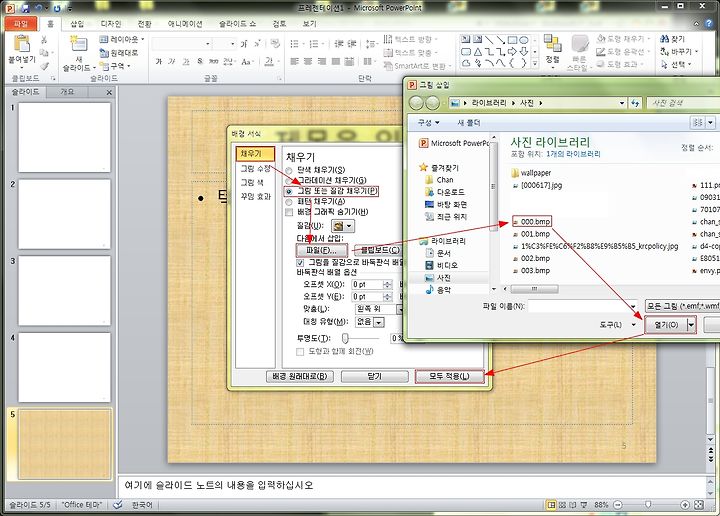Click the zoom slider in status bar
Viewport: 720px width, 516px height.
(648, 505)
